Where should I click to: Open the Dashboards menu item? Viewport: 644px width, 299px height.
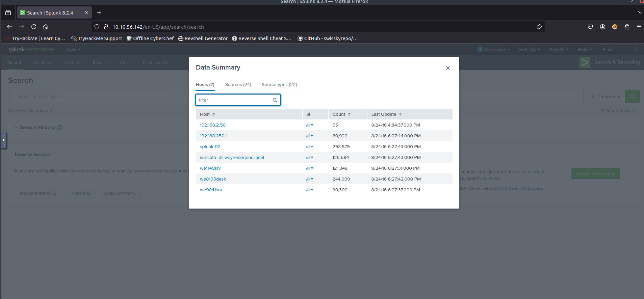(155, 63)
